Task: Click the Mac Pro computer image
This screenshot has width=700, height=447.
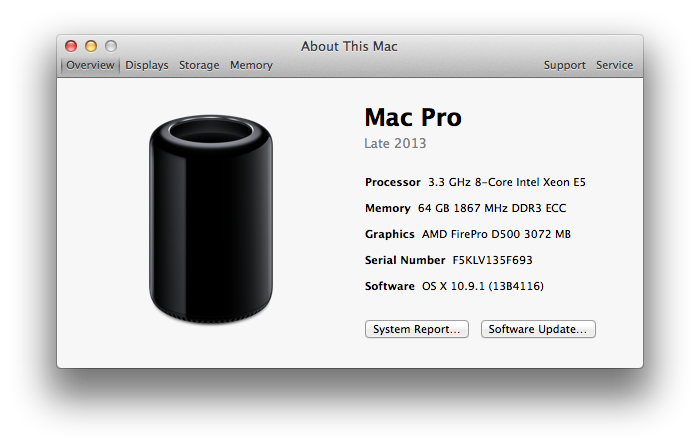Action: pos(211,219)
